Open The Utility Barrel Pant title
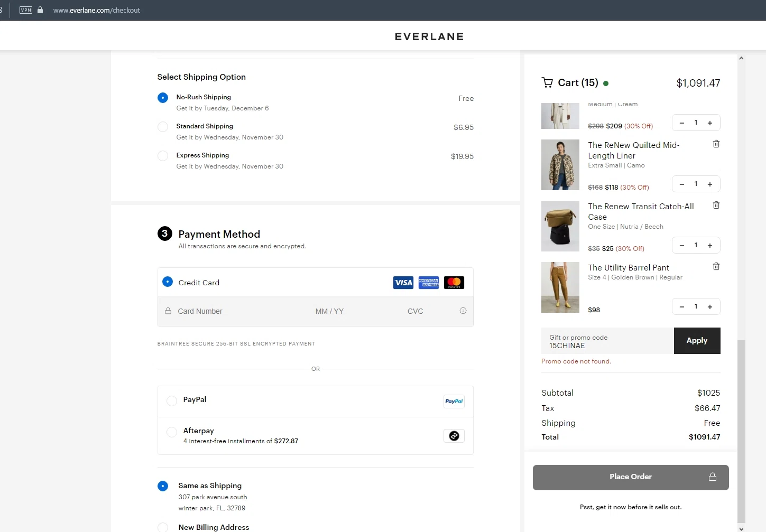 [629, 267]
